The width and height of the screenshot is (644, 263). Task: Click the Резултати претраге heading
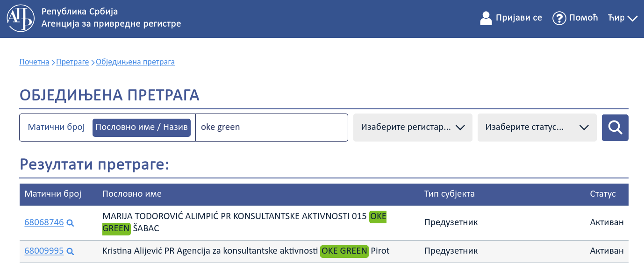point(94,164)
